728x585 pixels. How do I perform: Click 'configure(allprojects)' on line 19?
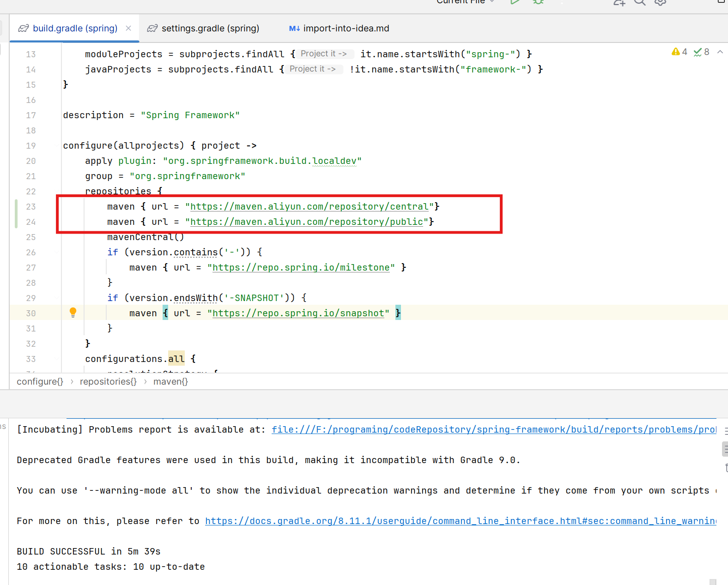[x=124, y=145]
